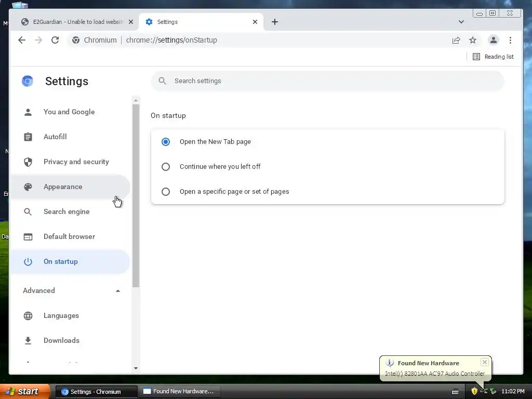Open the Windows Start menu
532x399 pixels.
pyautogui.click(x=24, y=392)
